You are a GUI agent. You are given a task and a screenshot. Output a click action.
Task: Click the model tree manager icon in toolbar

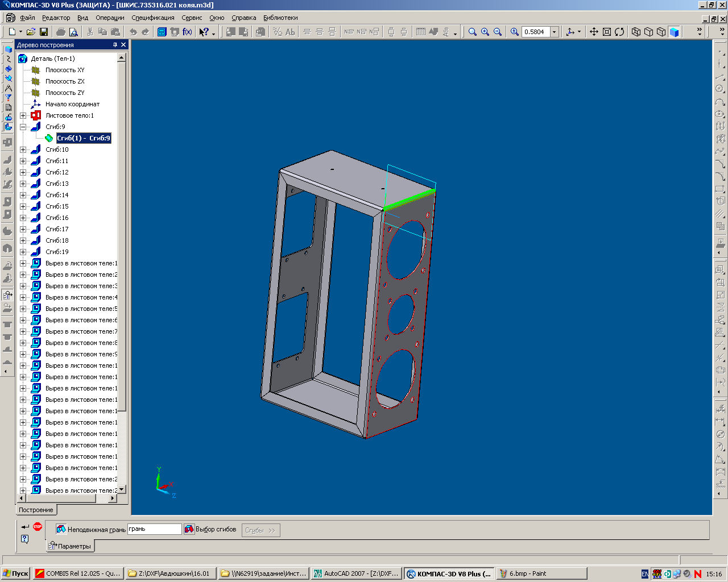click(162, 32)
